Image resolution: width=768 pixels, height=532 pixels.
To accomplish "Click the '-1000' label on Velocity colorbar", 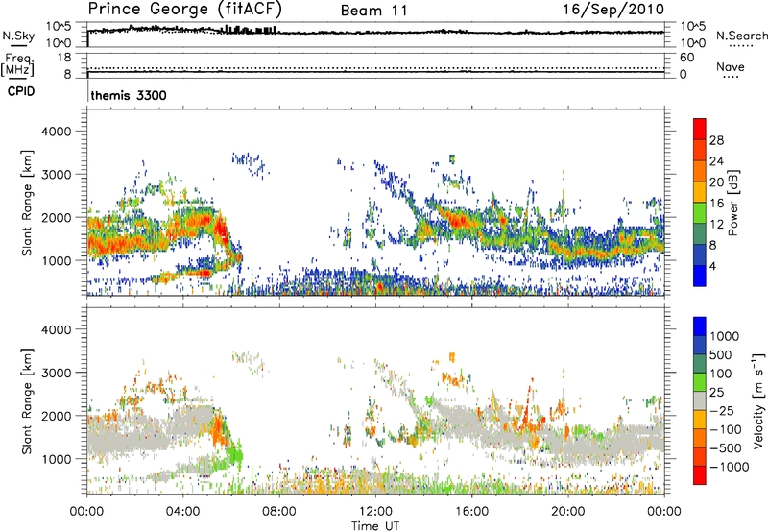I will click(x=730, y=467).
